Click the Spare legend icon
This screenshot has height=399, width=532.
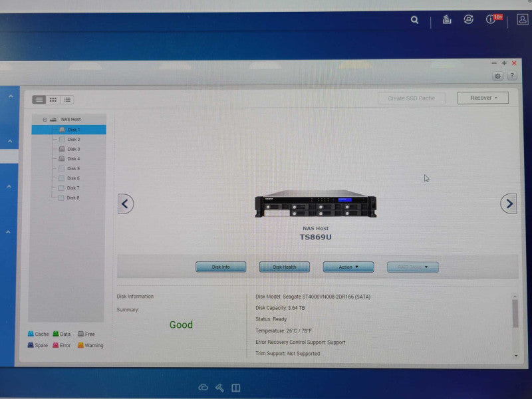pos(30,345)
